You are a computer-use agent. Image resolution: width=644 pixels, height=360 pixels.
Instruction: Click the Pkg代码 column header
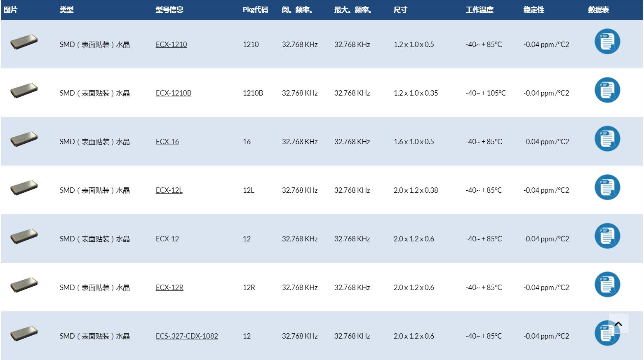(x=255, y=10)
